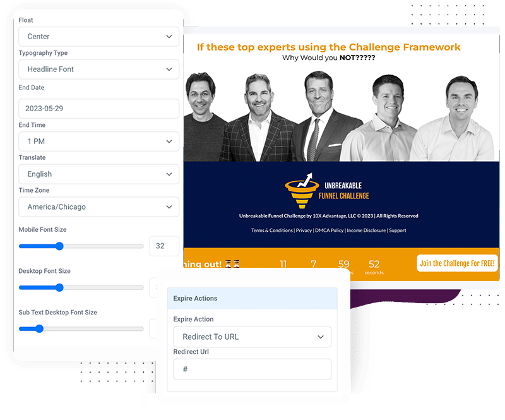
Task: Open the DMCA Policy footer link
Action: (329, 231)
